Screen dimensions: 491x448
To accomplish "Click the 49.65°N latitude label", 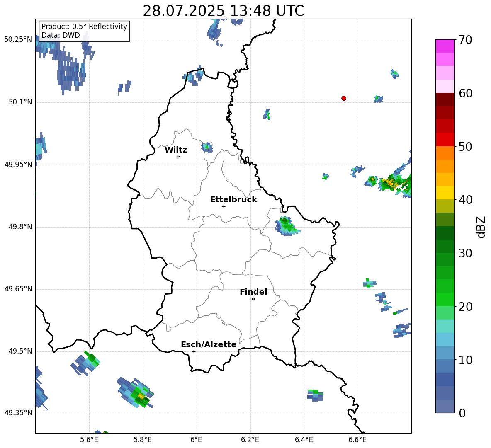I will click(x=18, y=289).
